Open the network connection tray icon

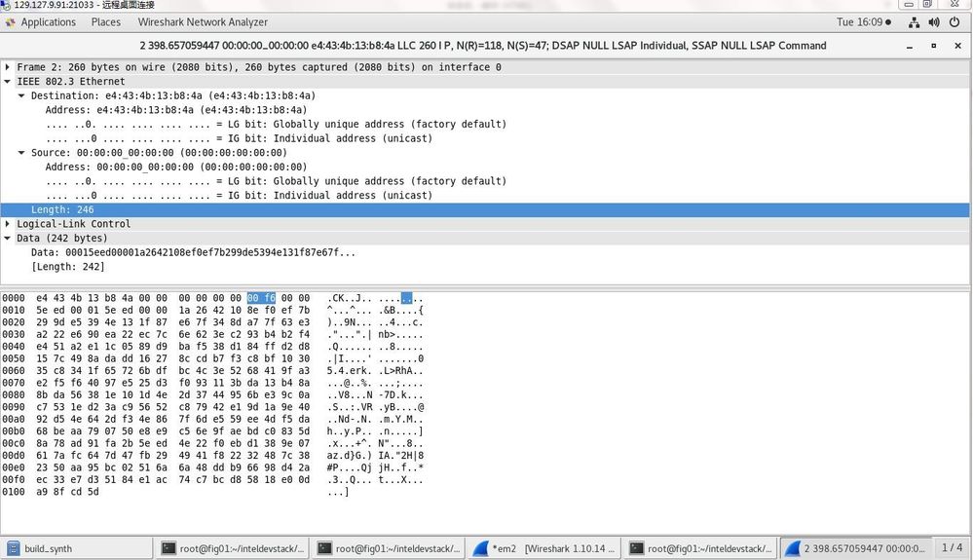(914, 22)
